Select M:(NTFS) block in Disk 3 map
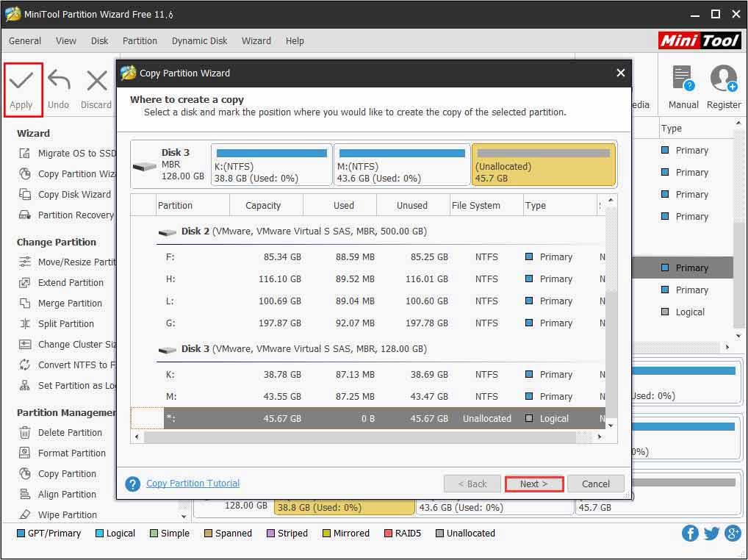 tap(402, 165)
